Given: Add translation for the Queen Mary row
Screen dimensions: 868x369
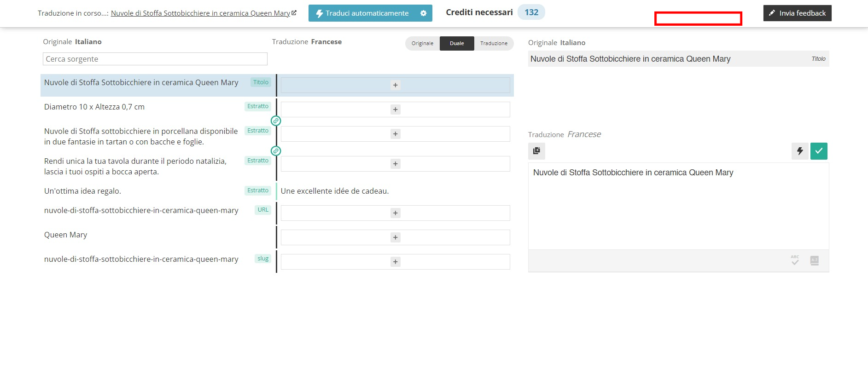Looking at the screenshot, I should 395,237.
